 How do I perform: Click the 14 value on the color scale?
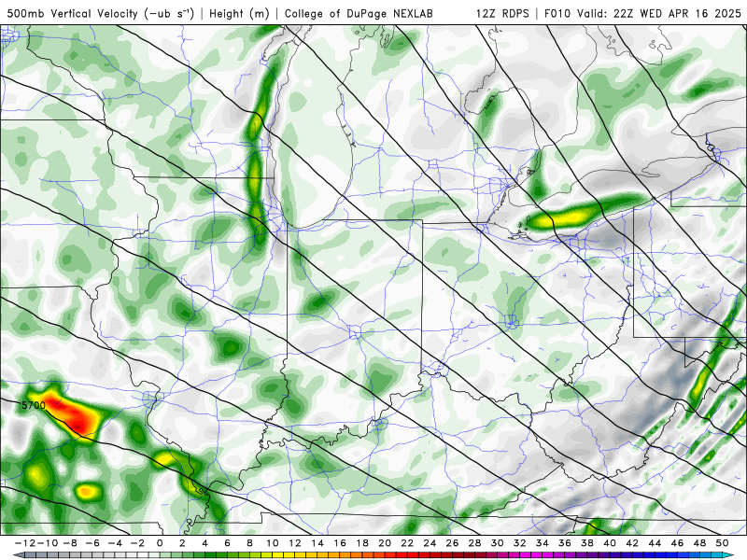tap(317, 543)
